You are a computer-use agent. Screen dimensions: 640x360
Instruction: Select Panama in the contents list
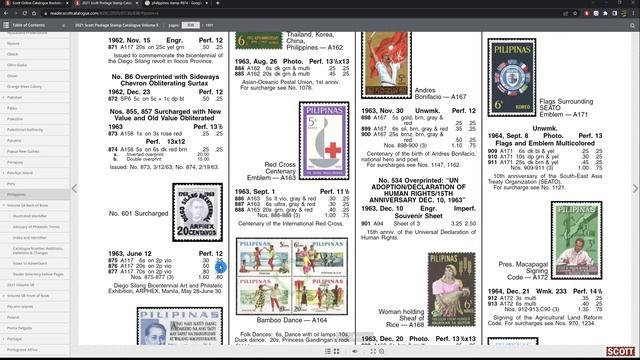[14, 140]
